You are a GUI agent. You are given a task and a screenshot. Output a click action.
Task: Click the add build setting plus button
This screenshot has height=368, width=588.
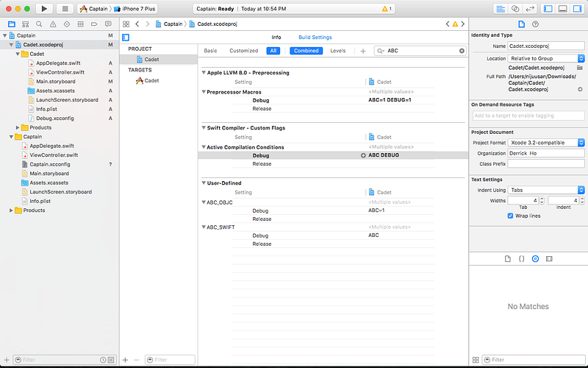[363, 51]
